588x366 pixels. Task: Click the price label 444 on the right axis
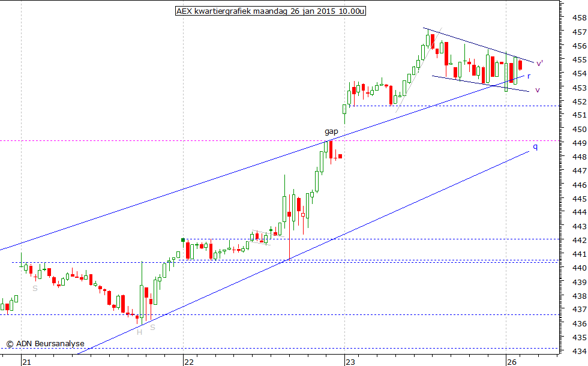pos(580,212)
